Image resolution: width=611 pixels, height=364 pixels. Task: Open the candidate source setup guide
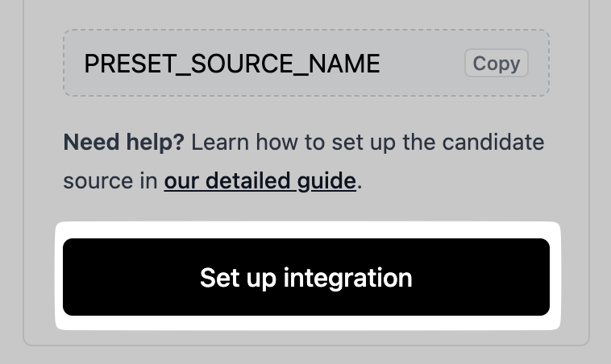(260, 180)
